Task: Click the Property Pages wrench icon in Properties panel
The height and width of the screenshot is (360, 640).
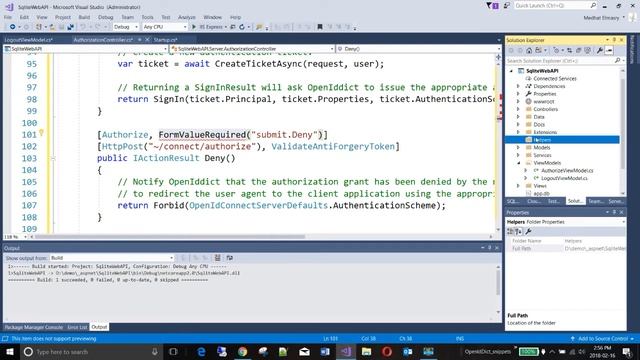Action: (528, 231)
